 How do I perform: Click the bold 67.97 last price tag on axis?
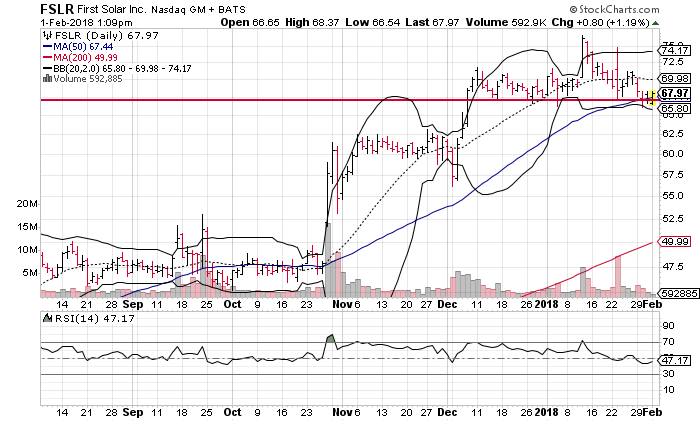coord(675,93)
